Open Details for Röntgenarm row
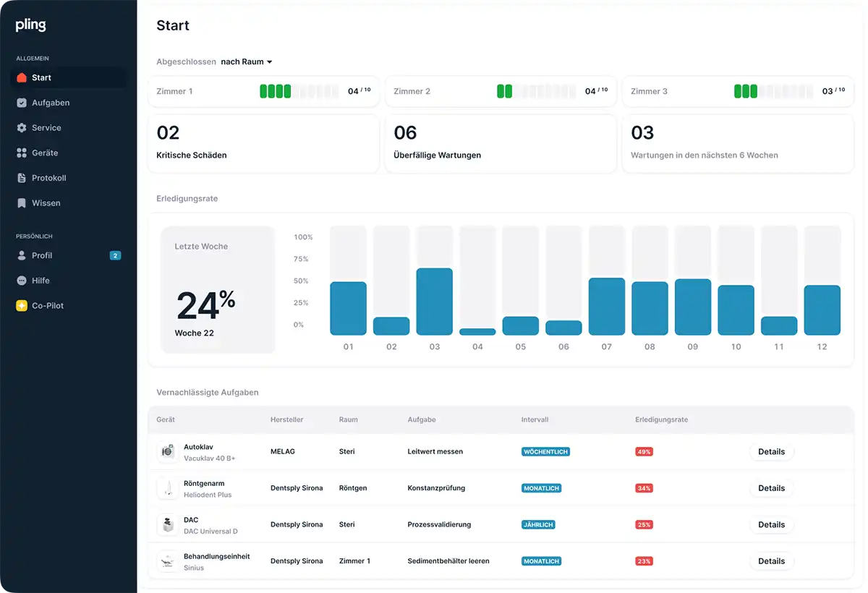This screenshot has height=593, width=868. coord(771,488)
